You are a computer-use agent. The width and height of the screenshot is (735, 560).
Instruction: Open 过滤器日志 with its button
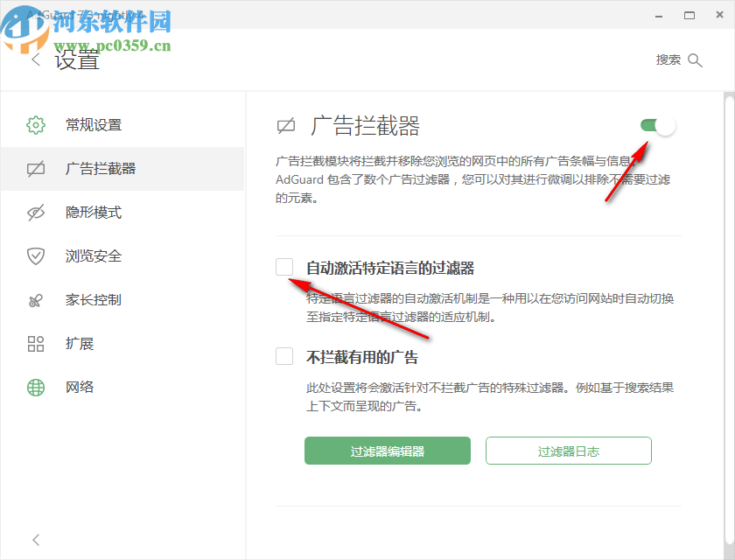click(568, 451)
